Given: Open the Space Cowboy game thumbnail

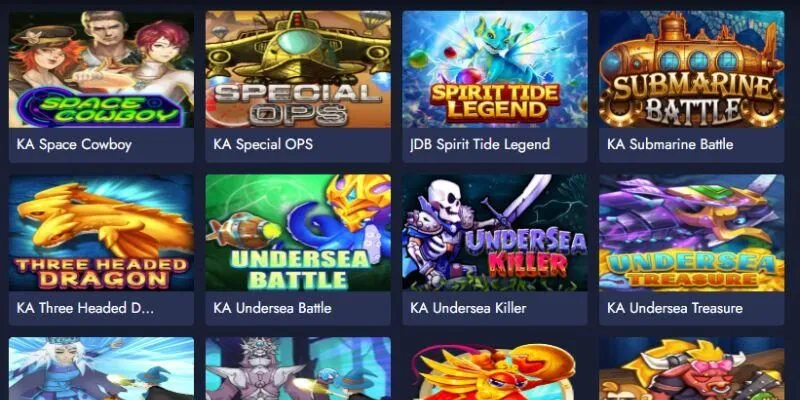Looking at the screenshot, I should [x=102, y=69].
